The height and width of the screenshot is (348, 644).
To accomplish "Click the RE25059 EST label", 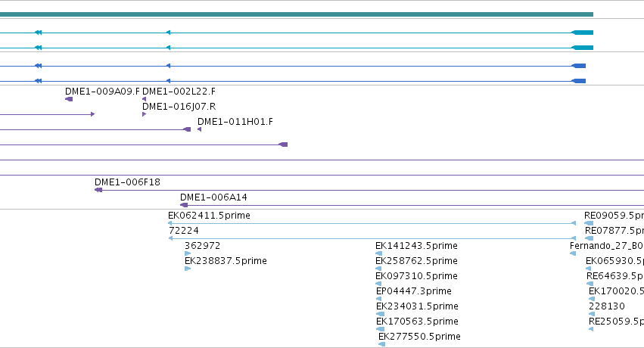I will (616, 322).
